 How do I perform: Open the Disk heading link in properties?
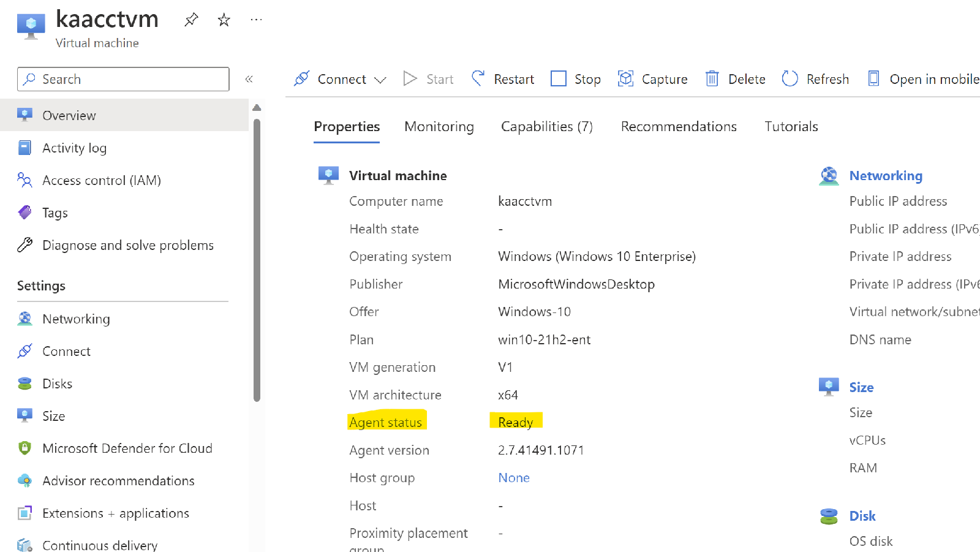coord(862,516)
